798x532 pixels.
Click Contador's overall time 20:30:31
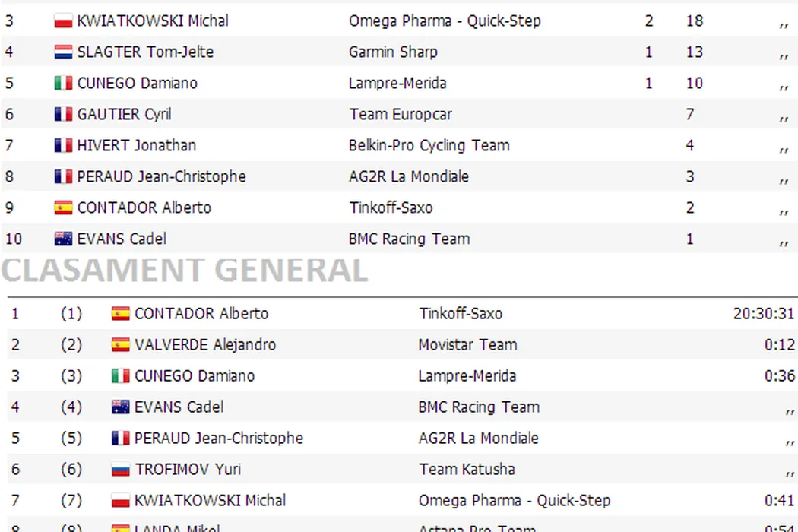click(x=763, y=314)
